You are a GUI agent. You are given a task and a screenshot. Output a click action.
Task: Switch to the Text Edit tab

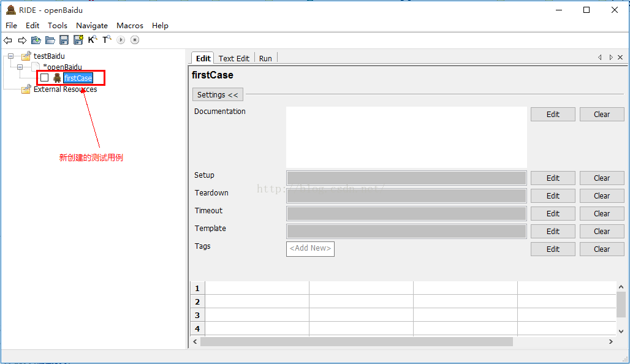point(234,58)
